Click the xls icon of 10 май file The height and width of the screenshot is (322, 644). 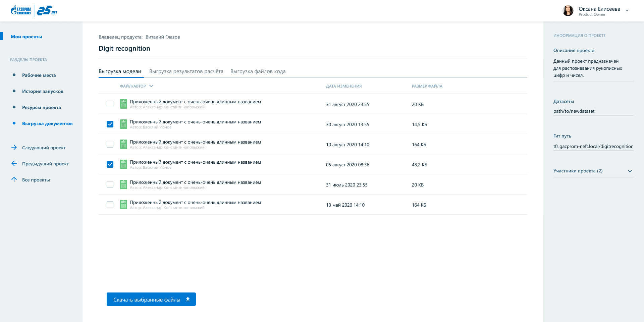(x=123, y=205)
